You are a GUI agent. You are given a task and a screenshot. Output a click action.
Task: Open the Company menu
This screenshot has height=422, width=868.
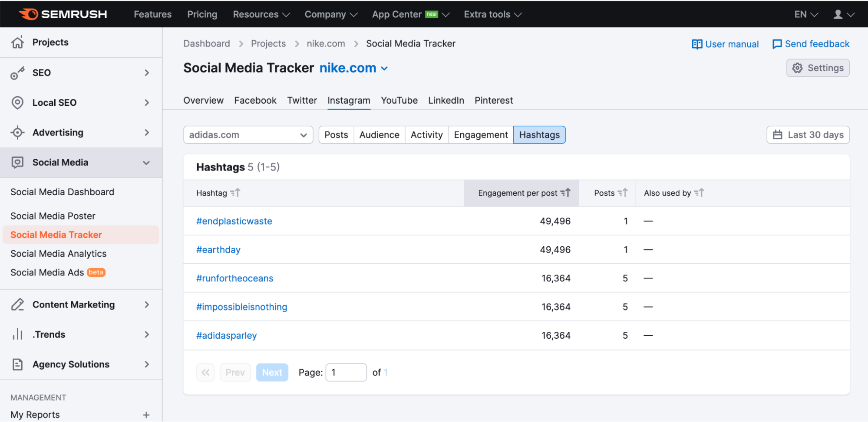pyautogui.click(x=331, y=14)
